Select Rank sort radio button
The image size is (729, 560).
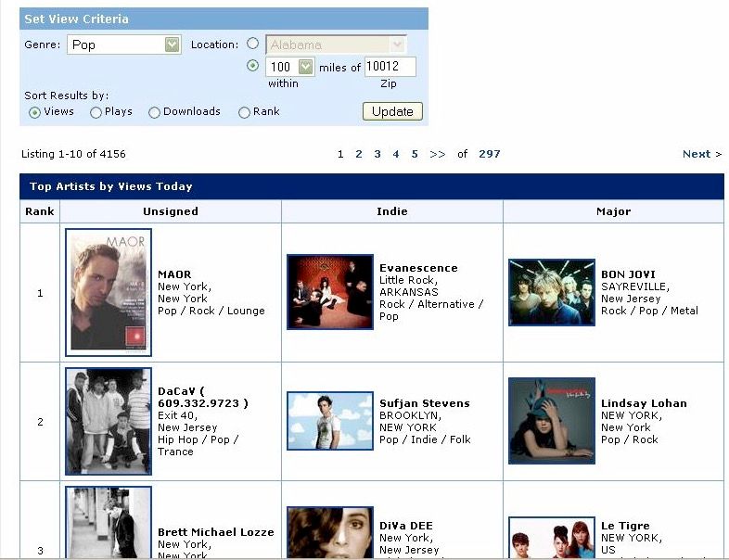pyautogui.click(x=245, y=112)
